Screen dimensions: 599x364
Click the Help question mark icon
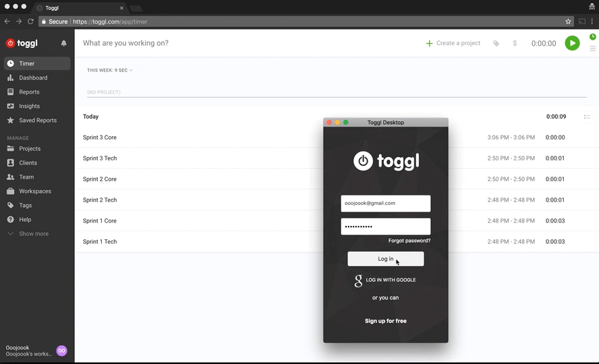pos(11,219)
